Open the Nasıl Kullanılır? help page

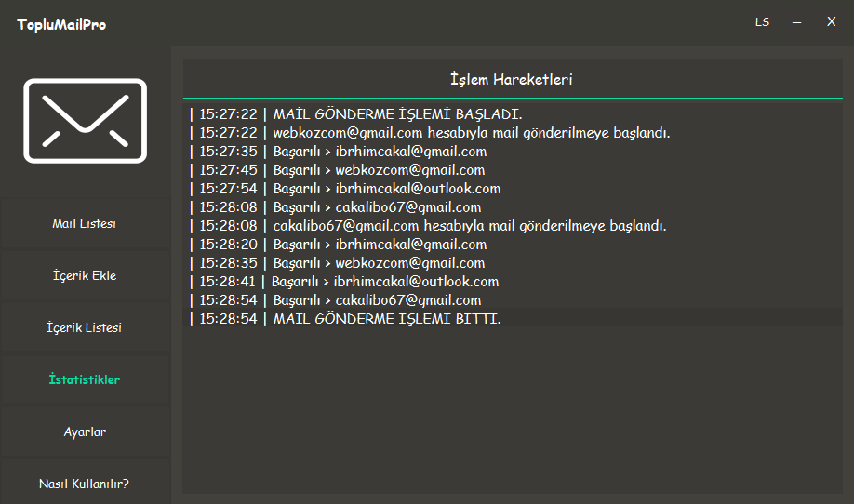85,484
